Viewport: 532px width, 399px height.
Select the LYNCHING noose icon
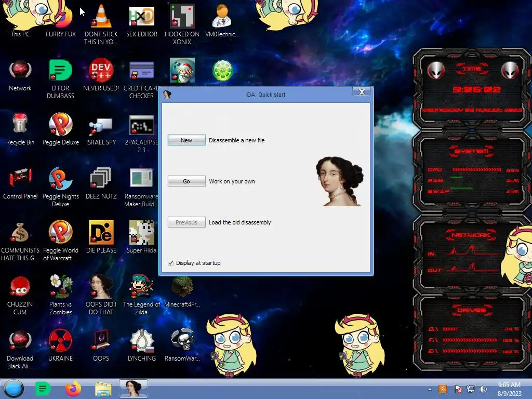142,345
